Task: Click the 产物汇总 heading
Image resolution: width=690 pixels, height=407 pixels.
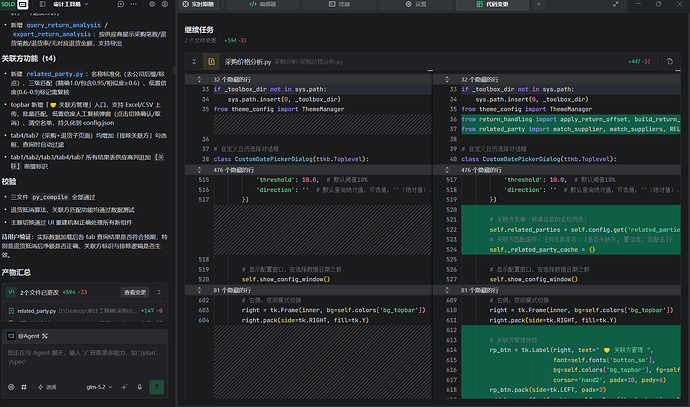Action: (x=16, y=272)
